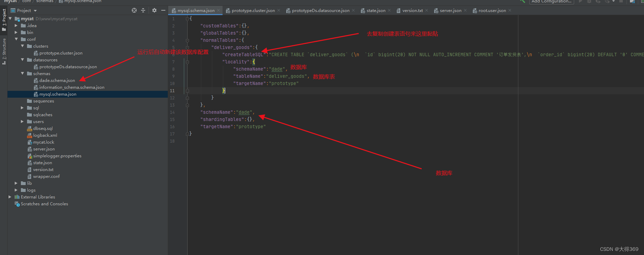644x255 pixels.
Task: Close the version.txt tab
Action: click(x=427, y=11)
